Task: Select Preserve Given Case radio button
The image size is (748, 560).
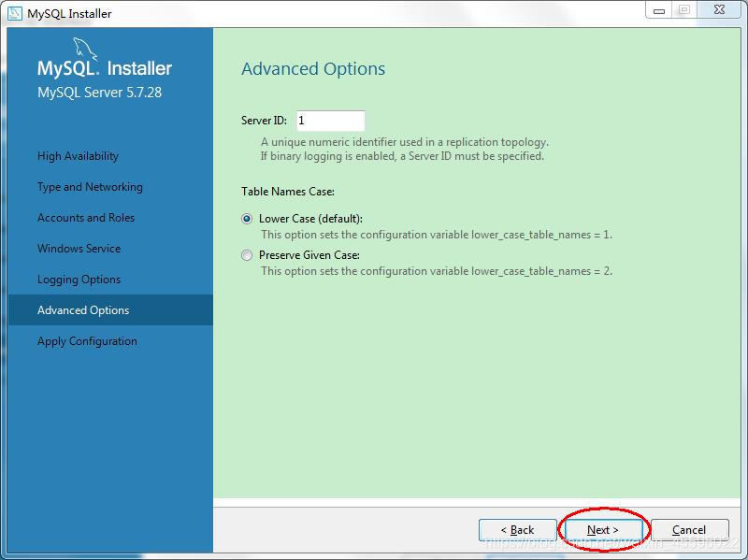Action: click(247, 255)
